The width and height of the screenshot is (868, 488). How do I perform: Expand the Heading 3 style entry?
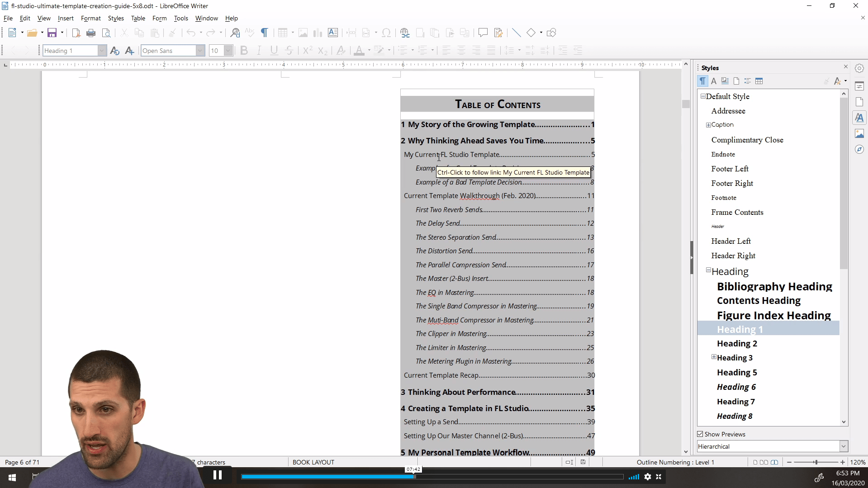point(714,357)
